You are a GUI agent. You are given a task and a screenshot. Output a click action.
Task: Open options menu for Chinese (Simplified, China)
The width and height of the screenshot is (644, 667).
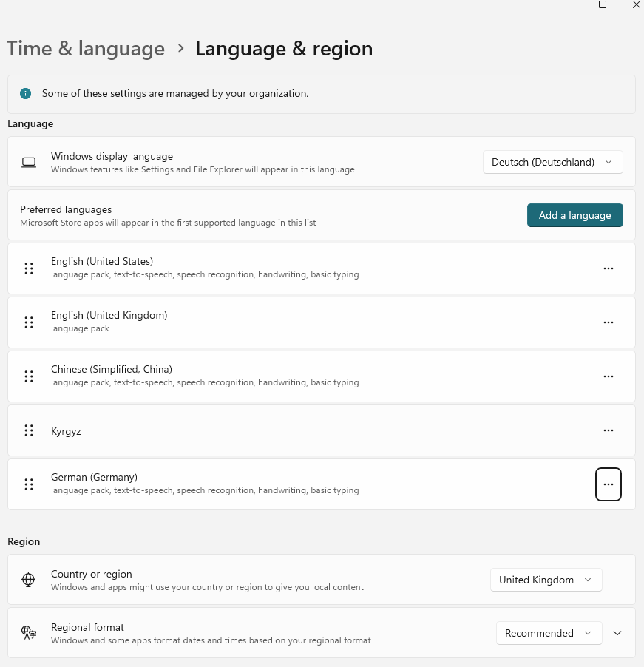point(609,376)
